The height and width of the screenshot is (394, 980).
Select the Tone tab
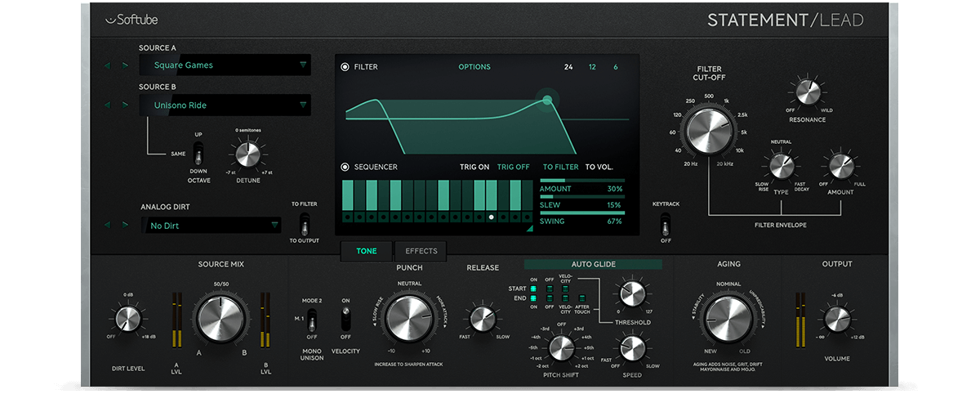(x=367, y=251)
